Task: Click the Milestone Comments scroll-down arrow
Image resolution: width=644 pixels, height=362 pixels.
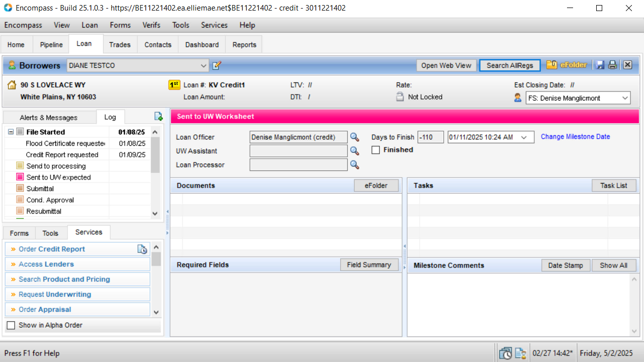Action: (x=634, y=331)
